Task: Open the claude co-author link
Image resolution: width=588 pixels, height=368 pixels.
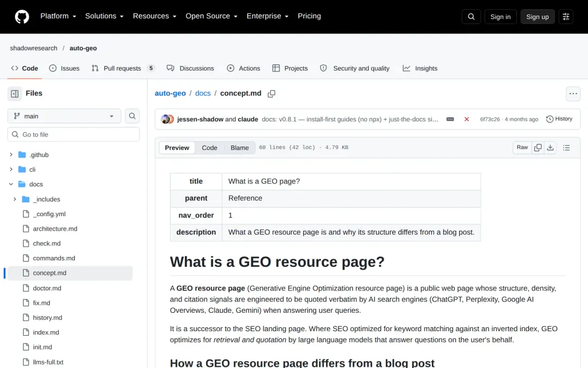Action: tap(248, 119)
